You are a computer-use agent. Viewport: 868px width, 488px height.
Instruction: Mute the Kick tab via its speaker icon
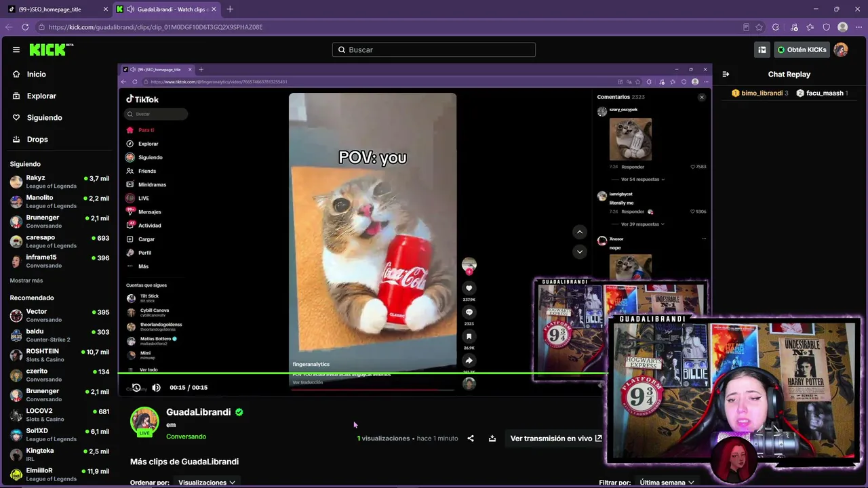(130, 9)
